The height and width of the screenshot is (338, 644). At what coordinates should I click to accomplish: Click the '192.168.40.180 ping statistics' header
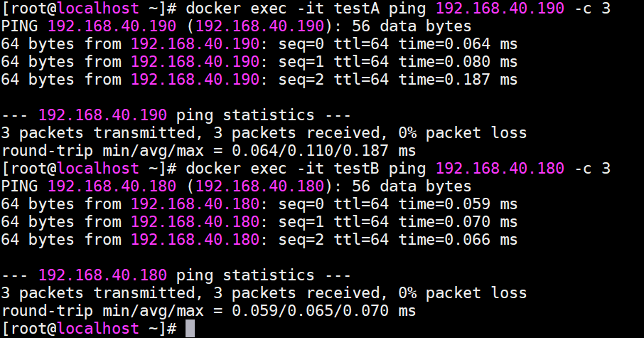[x=176, y=275]
